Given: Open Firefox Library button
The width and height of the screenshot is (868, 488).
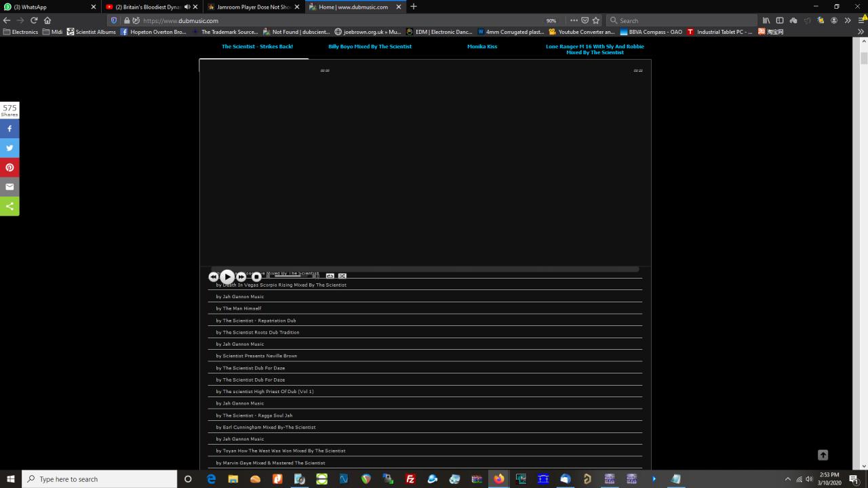Looking at the screenshot, I should click(766, 20).
